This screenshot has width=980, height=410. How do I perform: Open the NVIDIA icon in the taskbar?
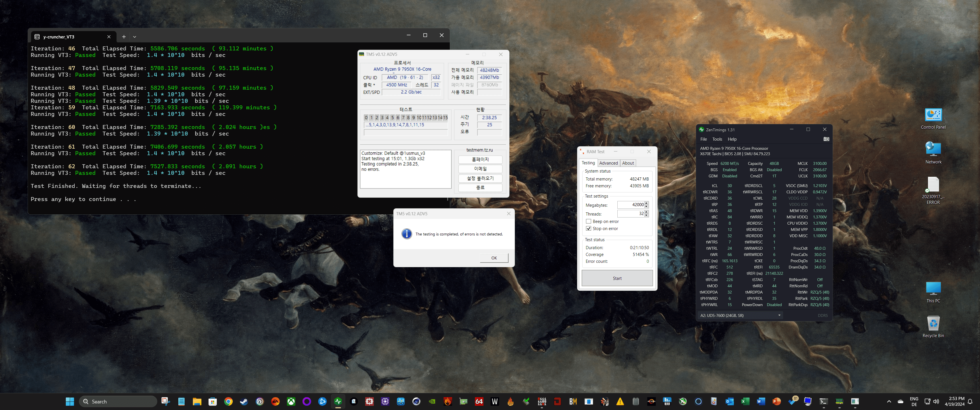point(432,401)
